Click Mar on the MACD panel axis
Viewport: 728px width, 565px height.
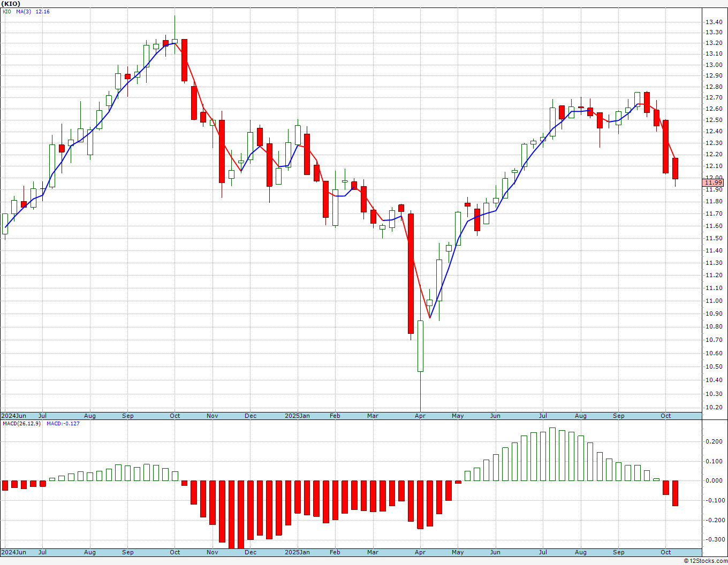[x=373, y=552]
